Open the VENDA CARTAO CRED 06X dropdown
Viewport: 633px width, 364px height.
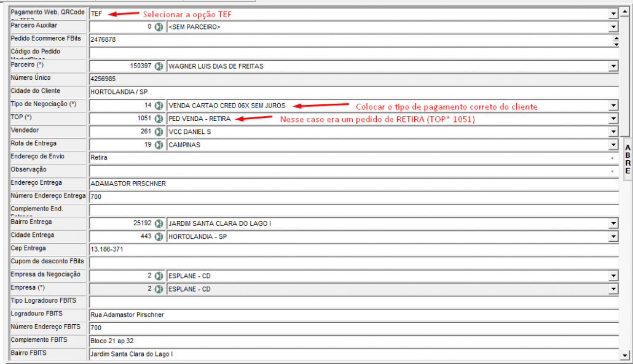coord(613,106)
